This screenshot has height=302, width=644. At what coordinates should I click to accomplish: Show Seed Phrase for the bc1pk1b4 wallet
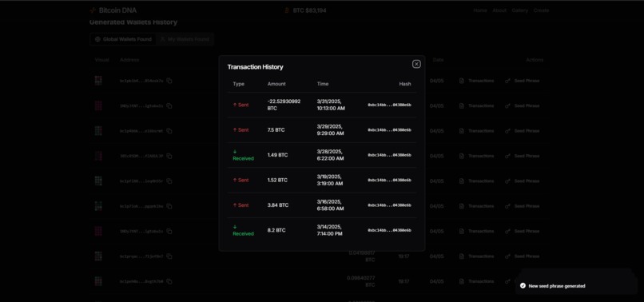click(x=522, y=81)
